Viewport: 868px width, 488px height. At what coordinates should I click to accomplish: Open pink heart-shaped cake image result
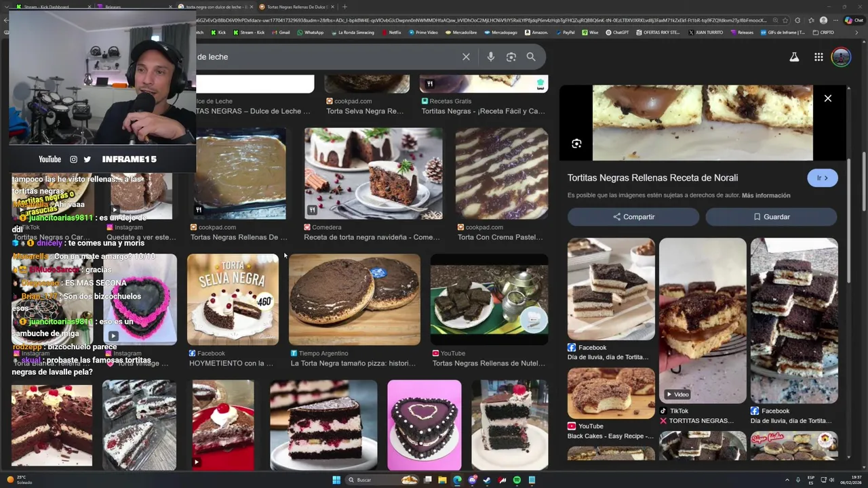[x=425, y=425]
